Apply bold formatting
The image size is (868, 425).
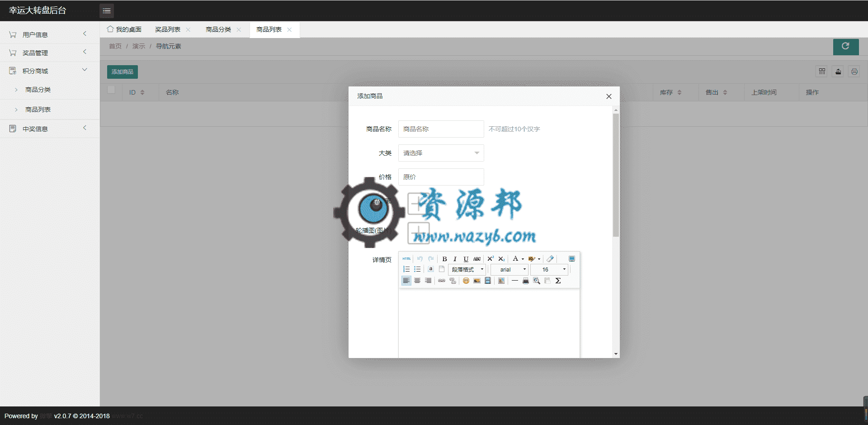pyautogui.click(x=444, y=259)
